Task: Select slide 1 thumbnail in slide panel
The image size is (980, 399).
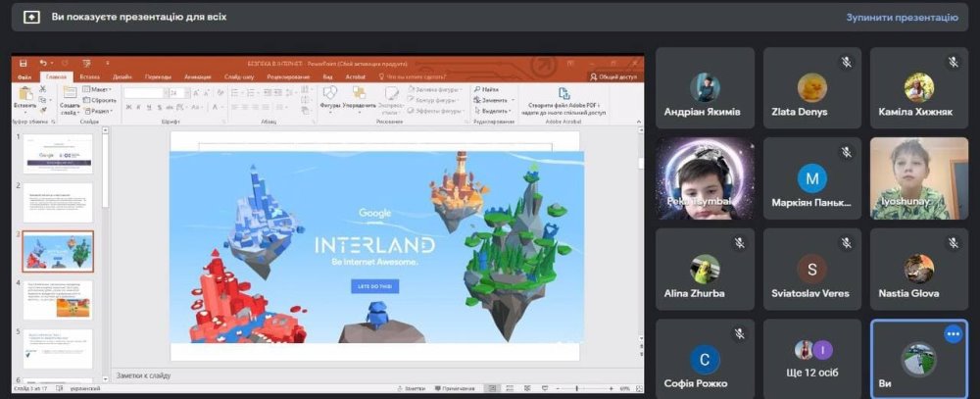Action: point(58,153)
